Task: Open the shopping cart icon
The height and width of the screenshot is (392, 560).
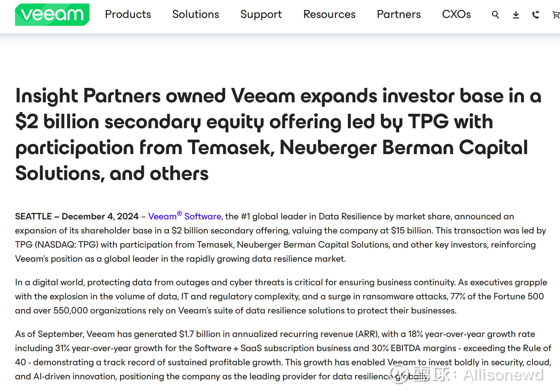Action: [x=556, y=15]
